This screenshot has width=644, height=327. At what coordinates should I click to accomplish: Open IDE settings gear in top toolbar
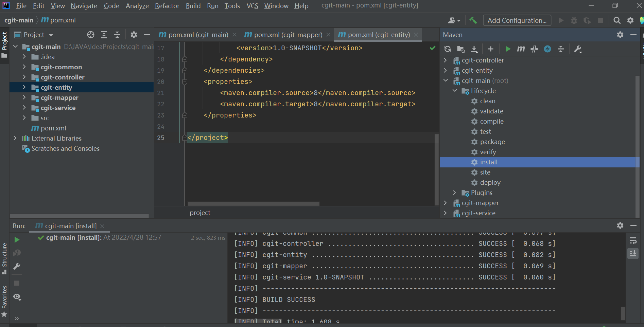630,20
